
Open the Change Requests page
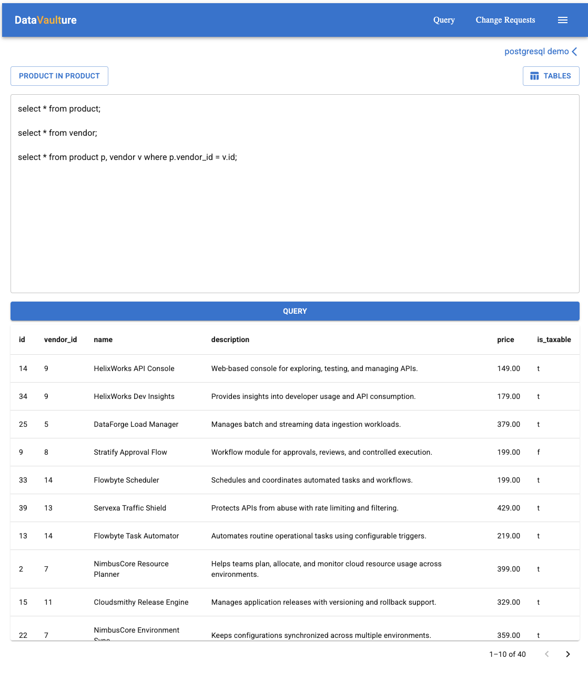pyautogui.click(x=505, y=20)
